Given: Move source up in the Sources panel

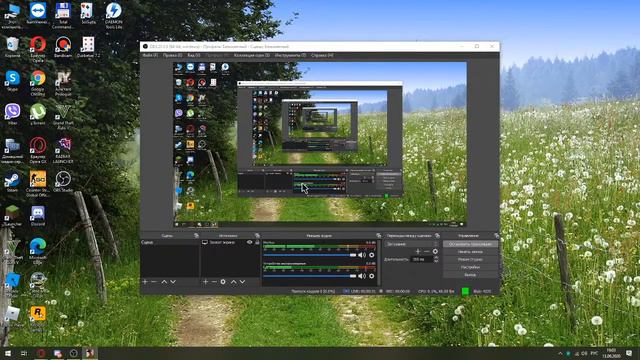Looking at the screenshot, I should click(x=233, y=282).
